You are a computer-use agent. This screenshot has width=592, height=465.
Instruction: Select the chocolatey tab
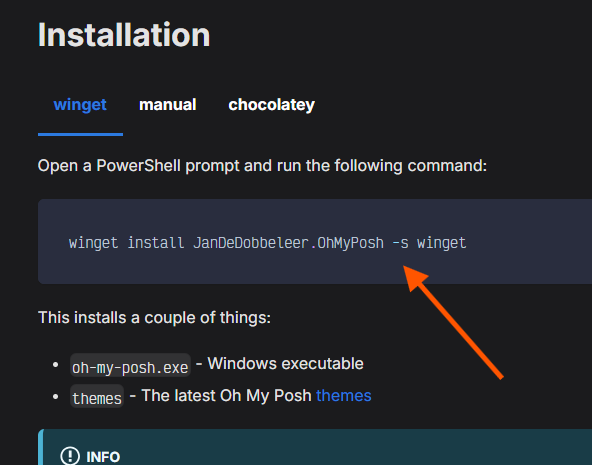click(x=271, y=105)
